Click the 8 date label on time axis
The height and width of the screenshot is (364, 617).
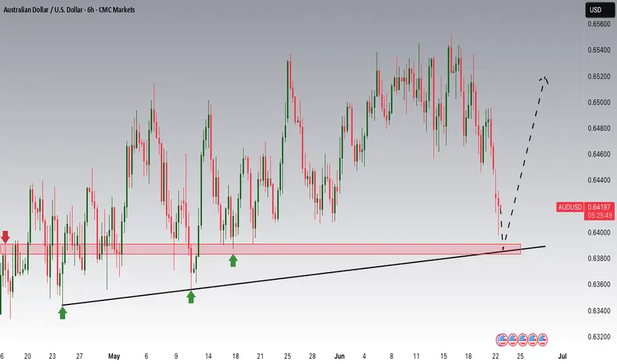(391, 356)
